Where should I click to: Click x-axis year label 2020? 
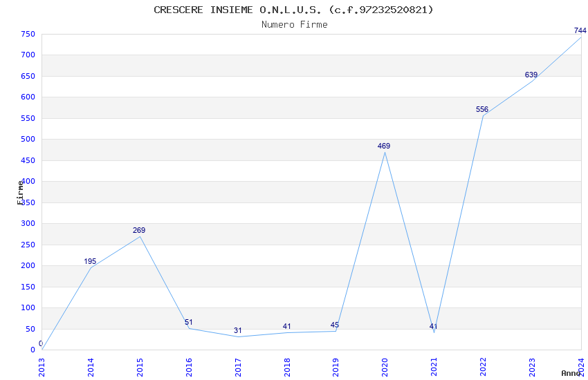pos(385,368)
